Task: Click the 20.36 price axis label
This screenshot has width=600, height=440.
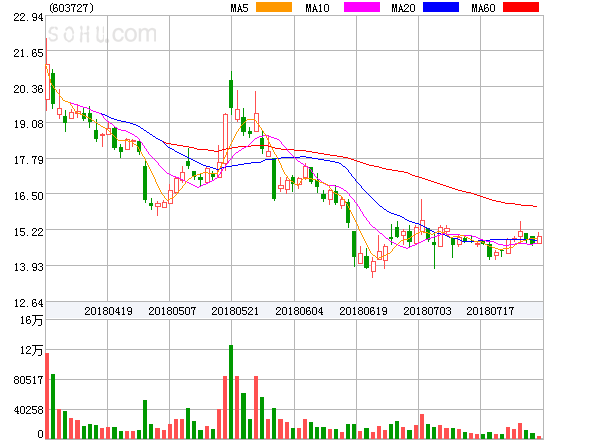Action: coord(28,89)
